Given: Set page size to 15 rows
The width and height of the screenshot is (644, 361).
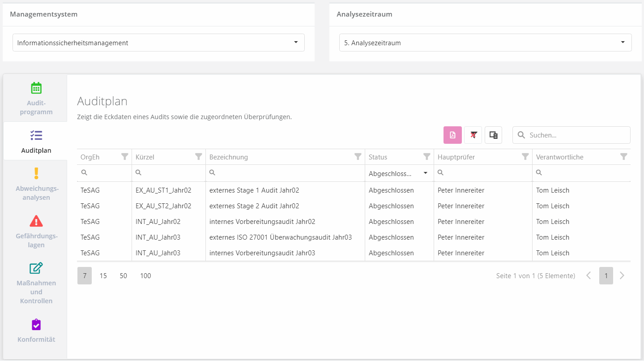Looking at the screenshot, I should (x=103, y=276).
